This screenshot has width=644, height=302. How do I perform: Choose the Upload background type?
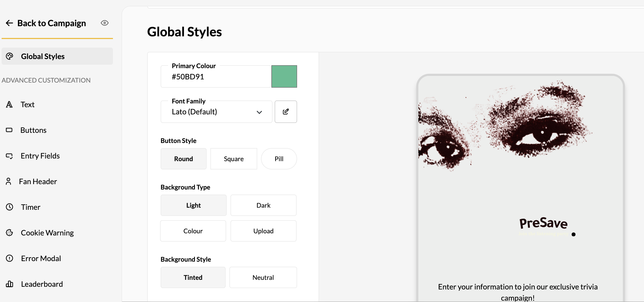click(263, 231)
